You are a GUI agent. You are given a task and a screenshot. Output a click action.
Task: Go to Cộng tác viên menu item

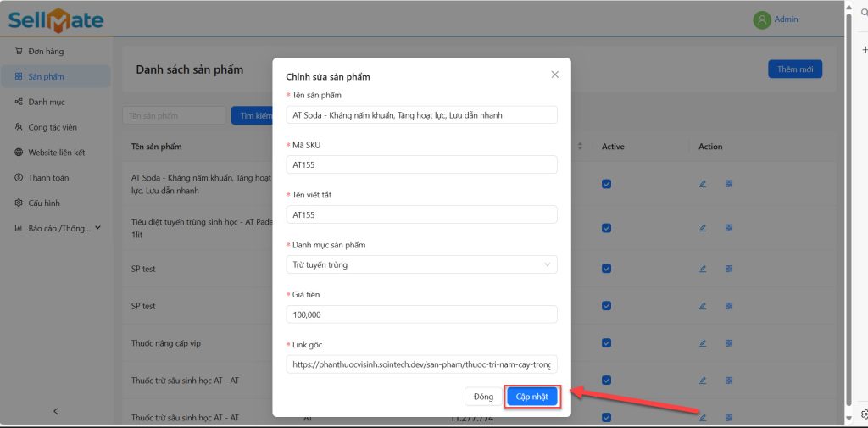click(x=52, y=127)
